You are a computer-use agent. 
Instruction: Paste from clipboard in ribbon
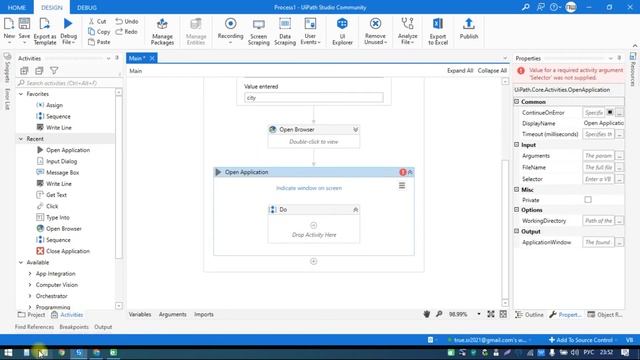99,42
